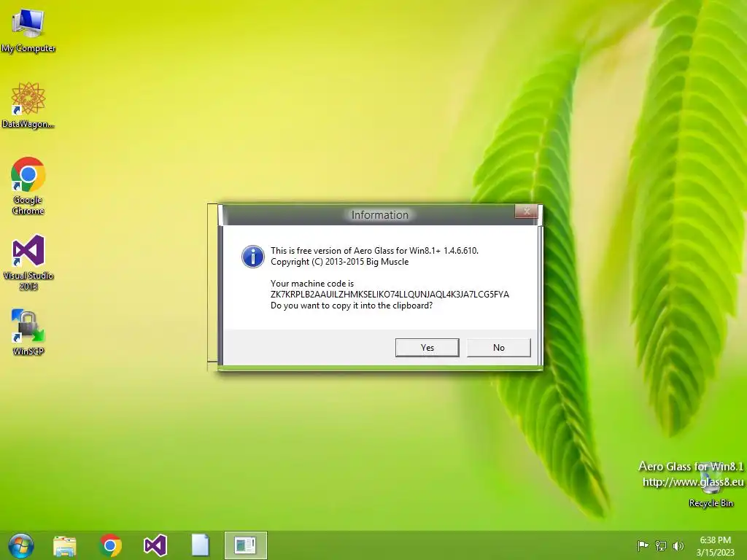Viewport: 747px width, 560px height.
Task: Click the Information title bar text
Action: click(379, 215)
